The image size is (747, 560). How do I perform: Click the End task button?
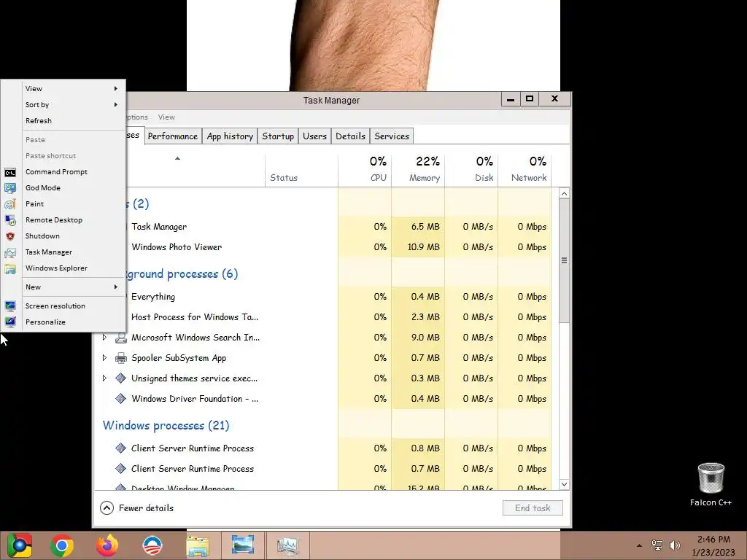tap(533, 508)
